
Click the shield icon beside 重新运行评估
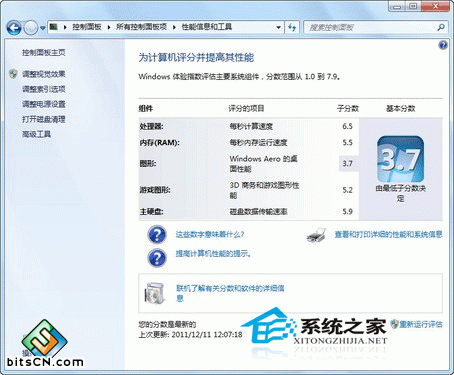tap(395, 324)
